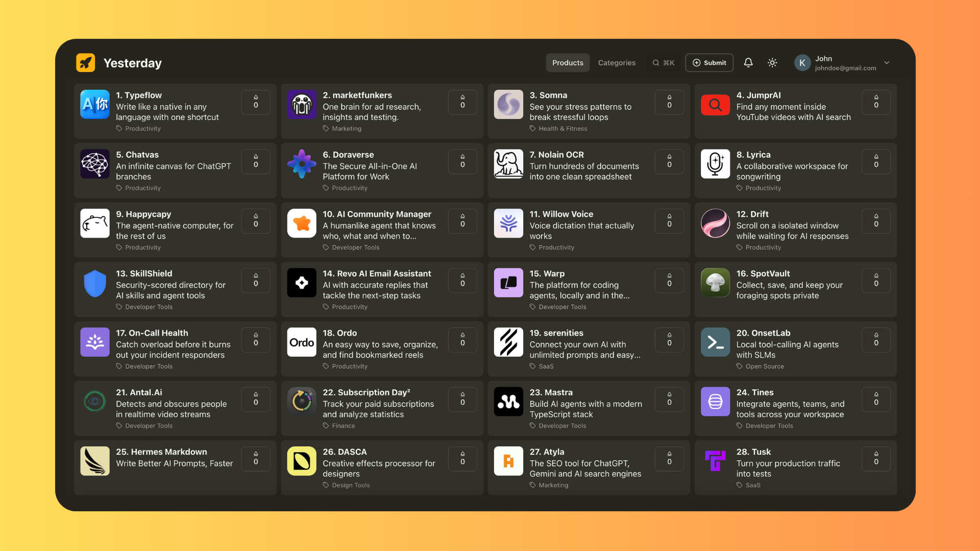
Task: Upvote JumprAI with its vote button
Action: coord(876,102)
